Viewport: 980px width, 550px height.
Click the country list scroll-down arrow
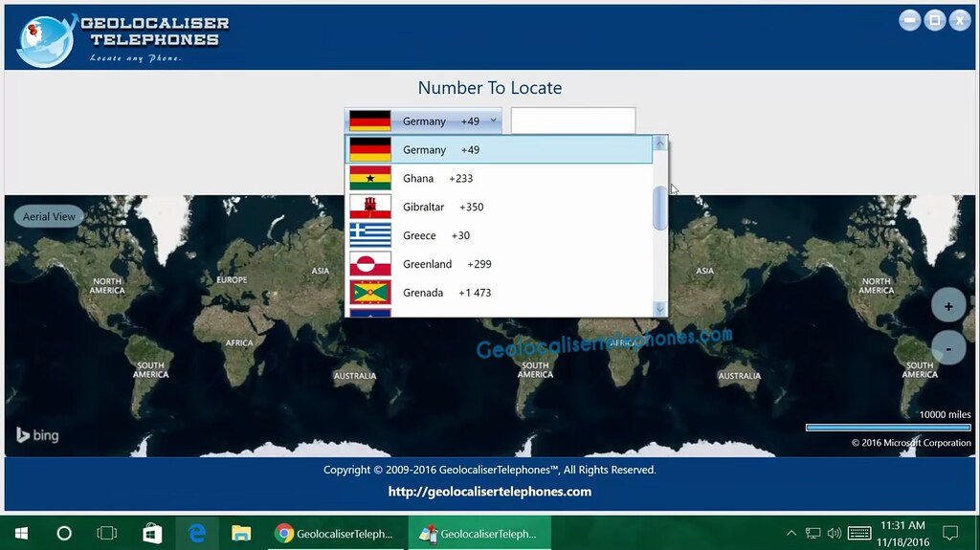click(660, 309)
